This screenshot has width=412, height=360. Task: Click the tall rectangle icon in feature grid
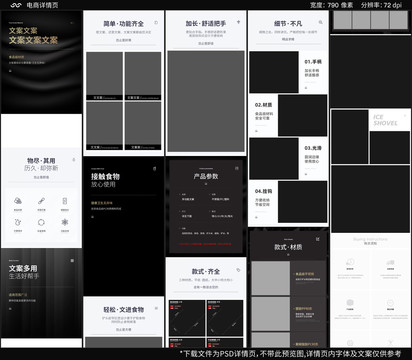pyautogui.click(x=65, y=201)
